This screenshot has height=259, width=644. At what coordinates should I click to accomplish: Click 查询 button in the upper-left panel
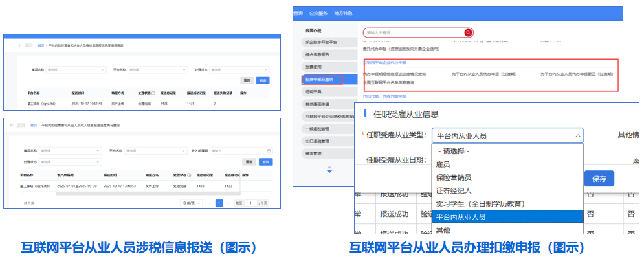coord(263,80)
